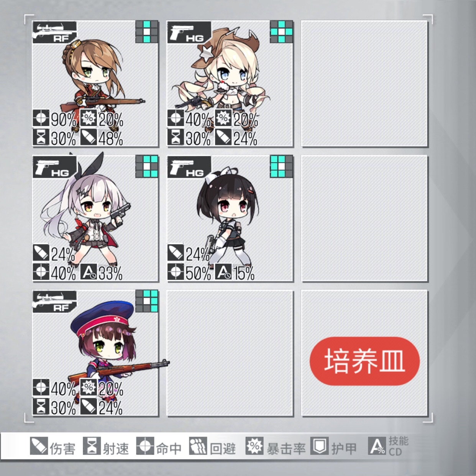476x476 pixels.
Task: Click the HG pistol badge on cowgirl card
Action: click(189, 32)
